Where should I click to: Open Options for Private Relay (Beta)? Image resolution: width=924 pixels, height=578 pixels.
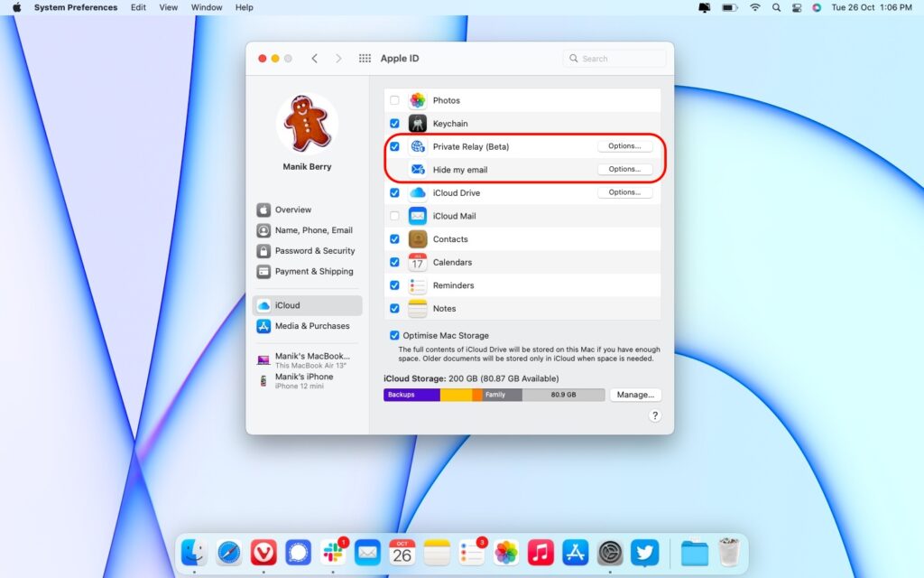(x=625, y=145)
